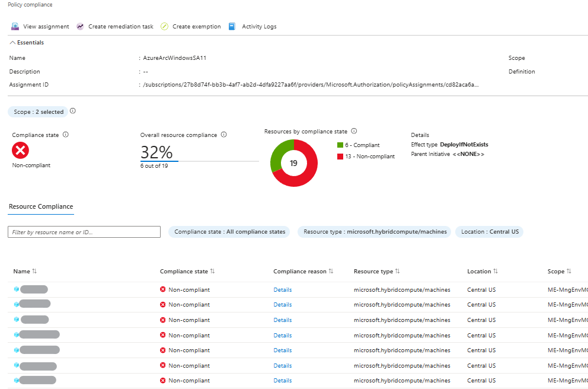Sort by Scope column arrows
Viewport: 588px width, 389px height.
[569, 271]
